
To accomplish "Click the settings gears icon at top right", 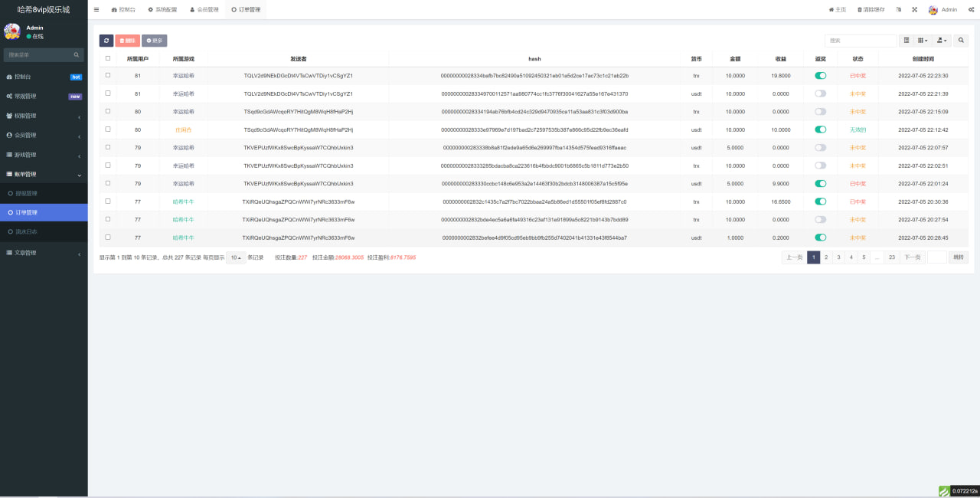I will coord(971,10).
